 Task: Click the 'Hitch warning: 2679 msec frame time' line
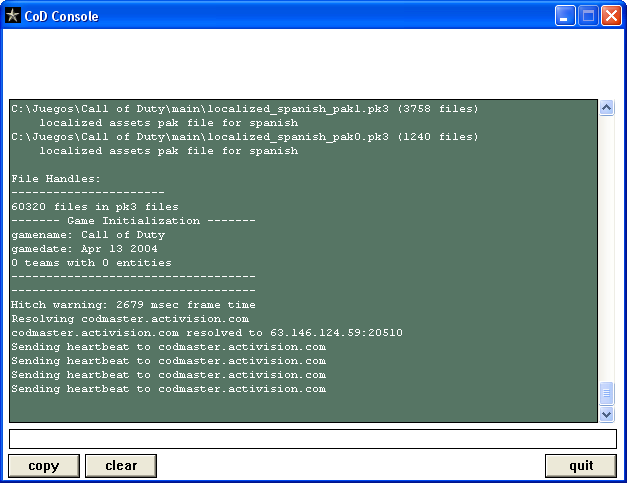click(x=133, y=305)
